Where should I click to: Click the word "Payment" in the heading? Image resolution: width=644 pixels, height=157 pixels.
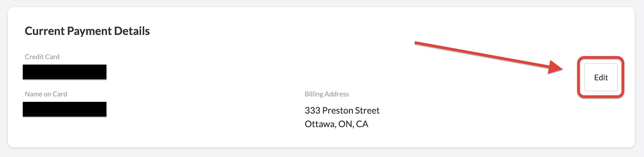click(89, 31)
